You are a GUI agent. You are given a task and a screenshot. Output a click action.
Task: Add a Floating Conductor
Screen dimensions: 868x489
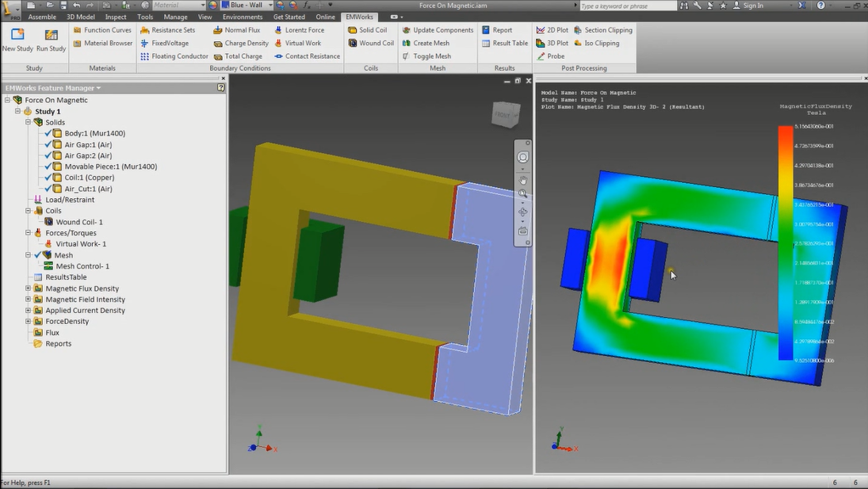(x=174, y=56)
